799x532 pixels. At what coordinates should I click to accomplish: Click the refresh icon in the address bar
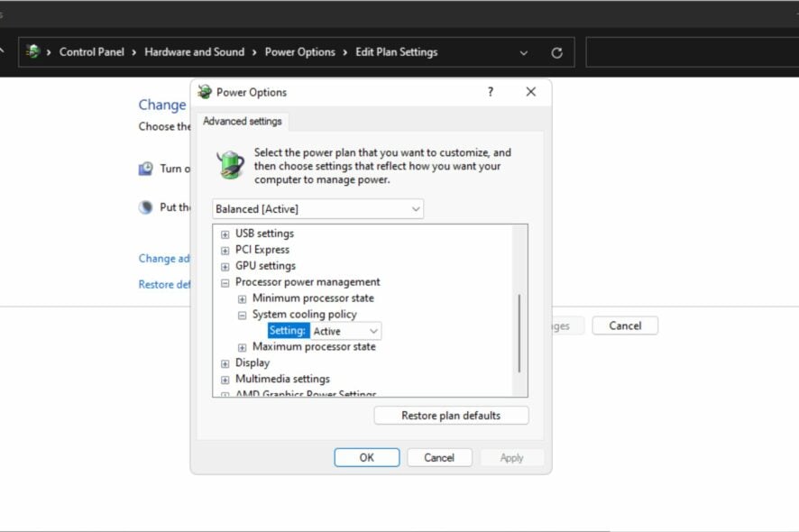point(556,52)
